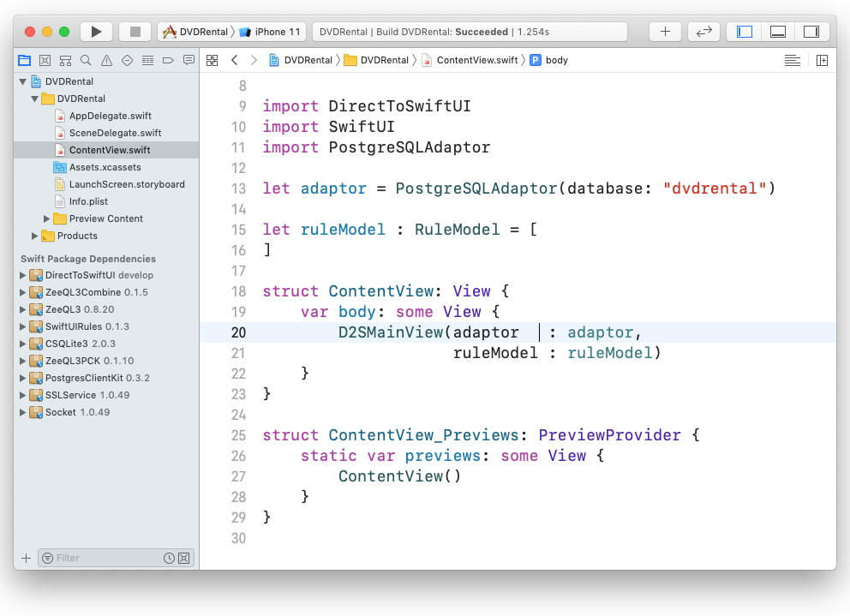
Task: Show the Project navigator folder icon
Action: (24, 60)
